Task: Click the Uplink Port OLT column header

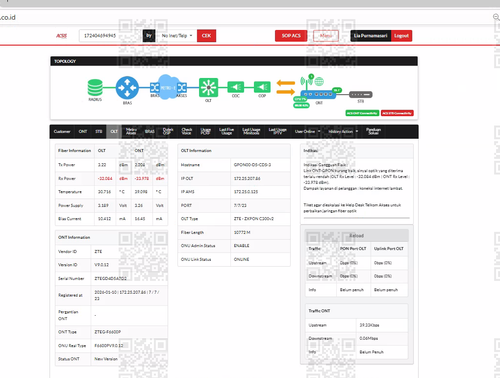Action: (389, 249)
